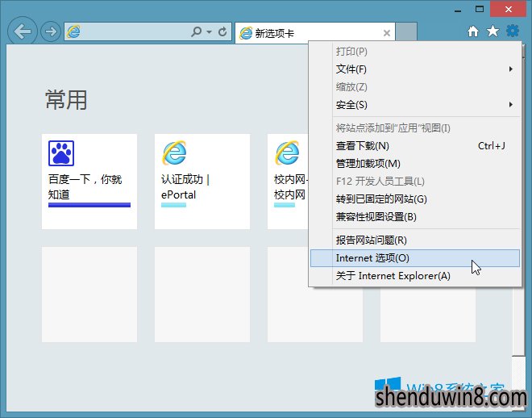
Task: Open Internet 选项(O)
Action: [415, 258]
